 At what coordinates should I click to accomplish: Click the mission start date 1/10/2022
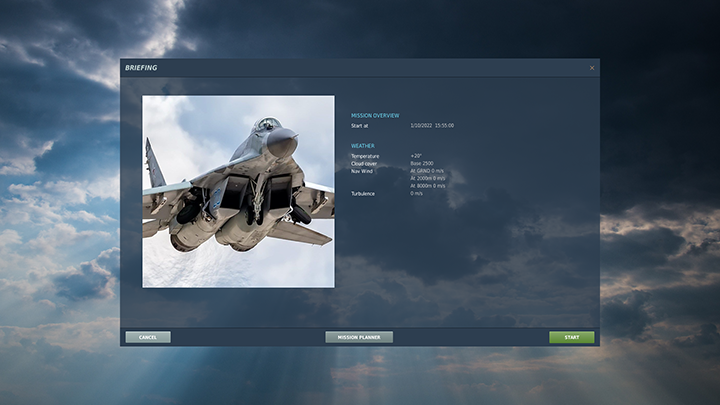[x=420, y=126]
